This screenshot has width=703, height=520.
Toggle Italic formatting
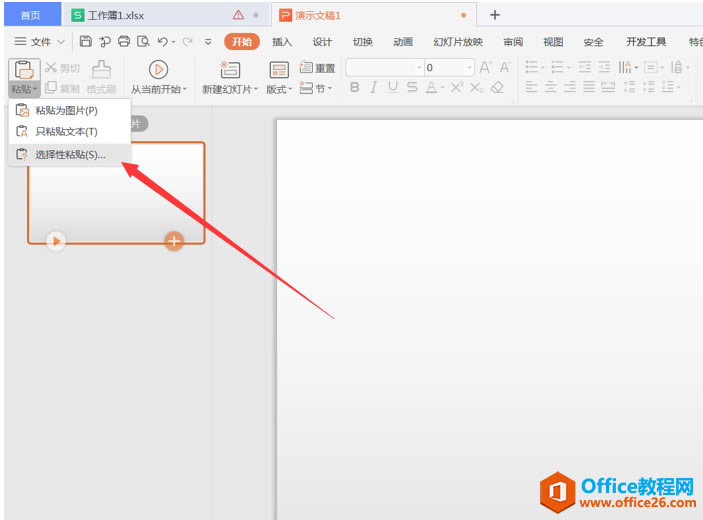(373, 87)
